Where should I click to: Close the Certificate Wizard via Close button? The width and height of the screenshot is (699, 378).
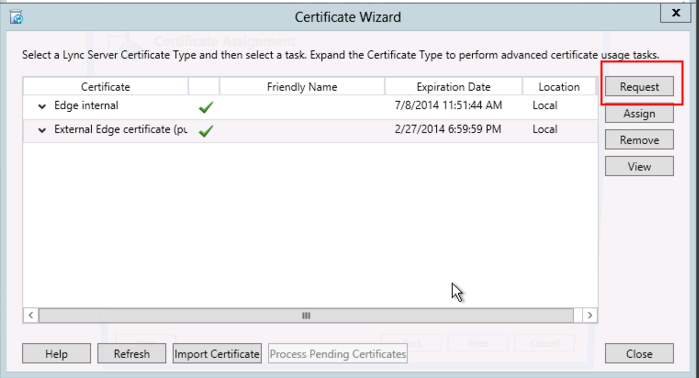click(x=639, y=353)
